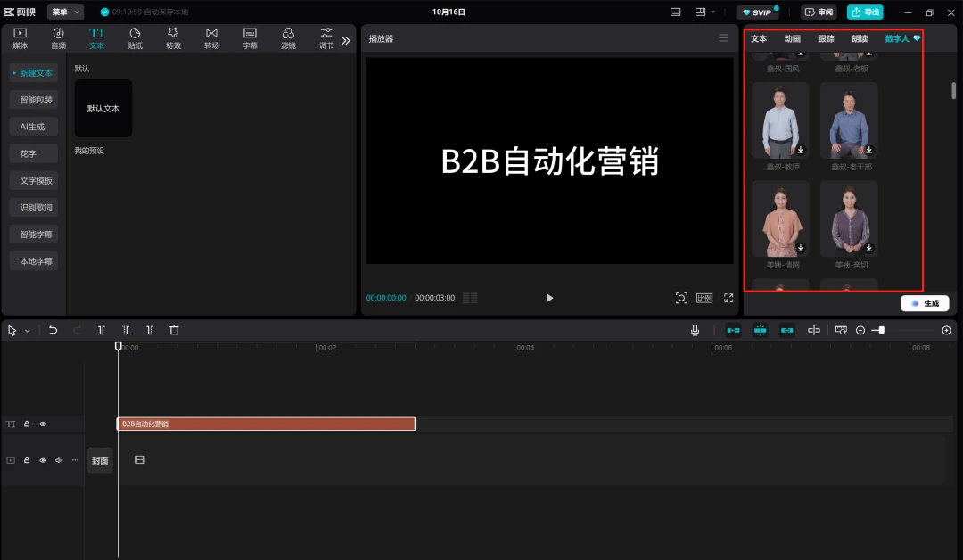Open the 转场 transitions panel
Viewport: 963px width, 560px height.
(x=211, y=38)
